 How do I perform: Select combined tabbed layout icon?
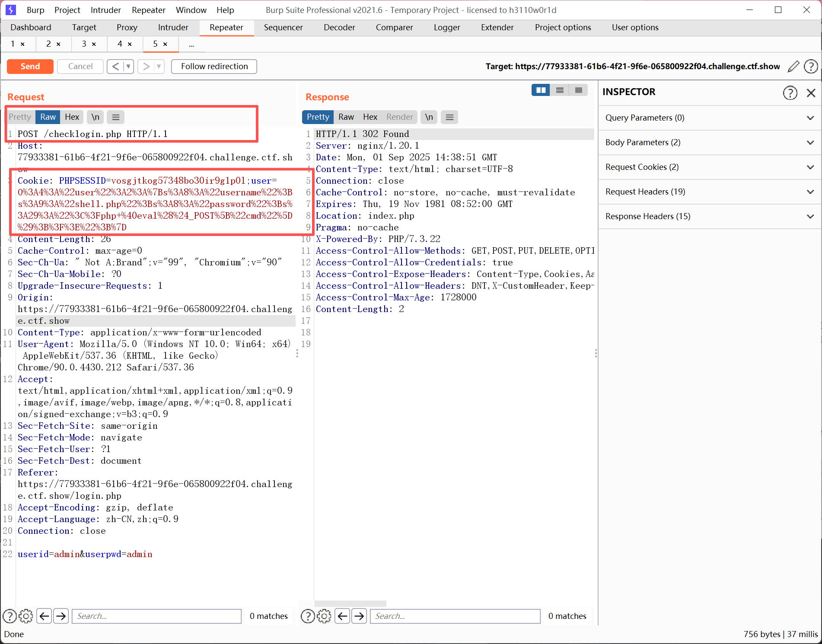578,90
